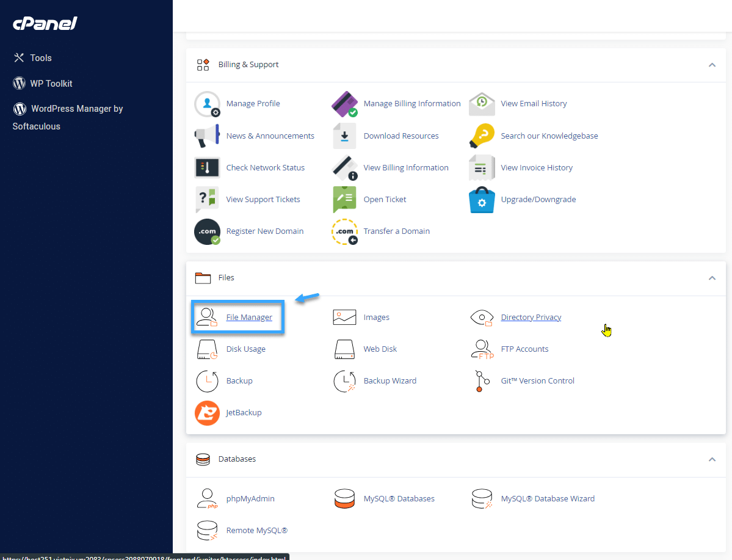The image size is (732, 560).
Task: Select Tools in the sidebar
Action: tap(39, 57)
